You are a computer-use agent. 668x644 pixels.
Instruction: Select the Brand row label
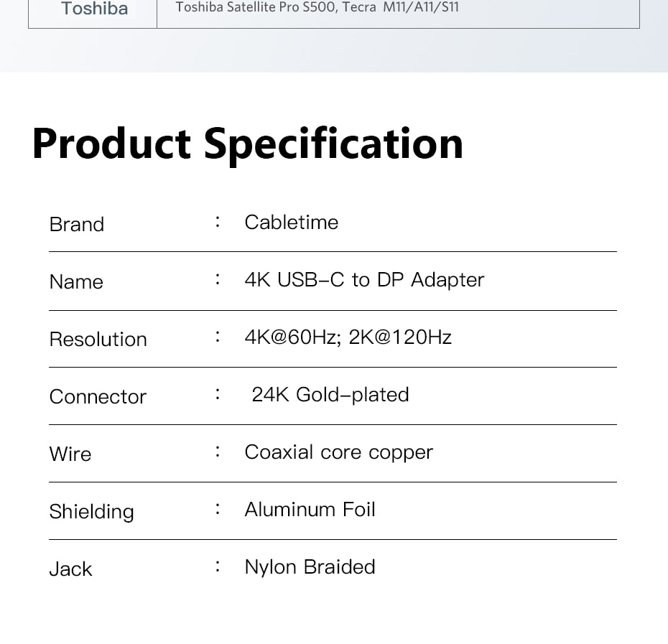point(77,225)
